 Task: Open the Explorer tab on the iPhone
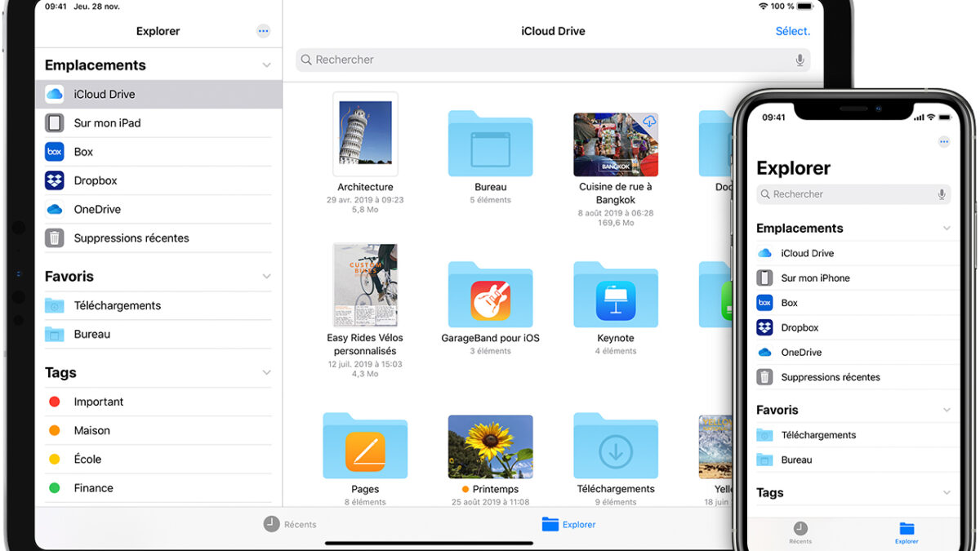pos(906,532)
